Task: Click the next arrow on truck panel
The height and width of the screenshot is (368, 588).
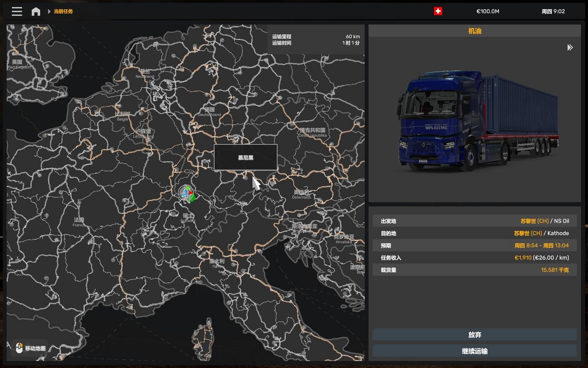Action: coord(569,47)
